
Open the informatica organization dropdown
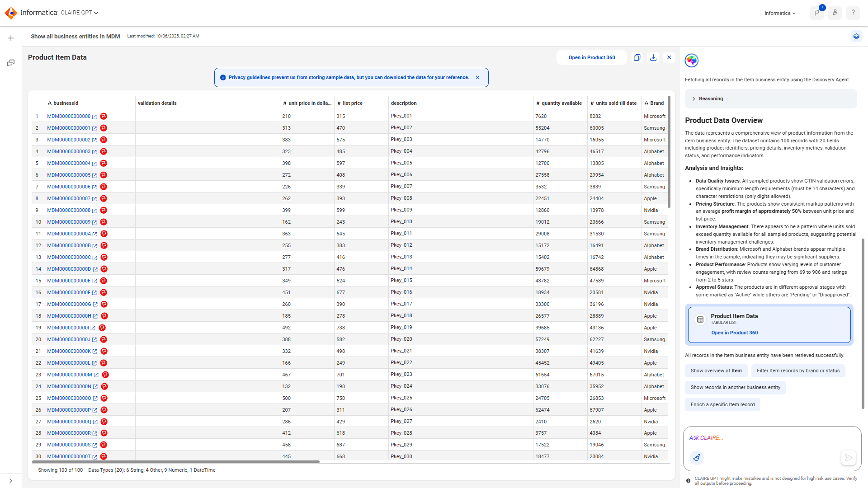point(780,13)
